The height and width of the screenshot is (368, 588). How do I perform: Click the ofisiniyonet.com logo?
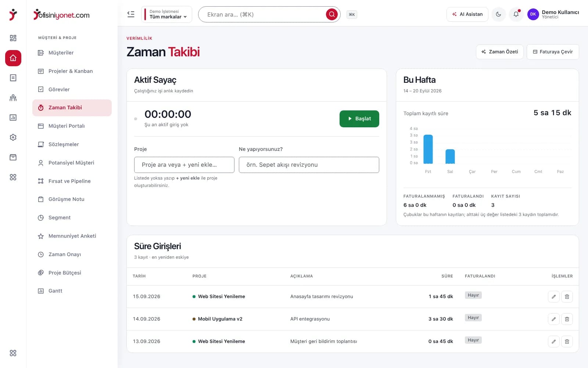coord(61,15)
